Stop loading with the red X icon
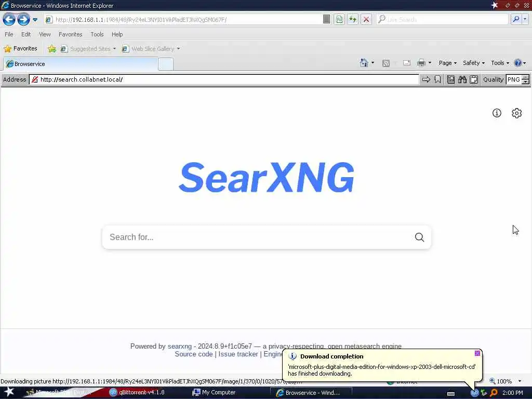The width and height of the screenshot is (532, 399). [x=366, y=20]
